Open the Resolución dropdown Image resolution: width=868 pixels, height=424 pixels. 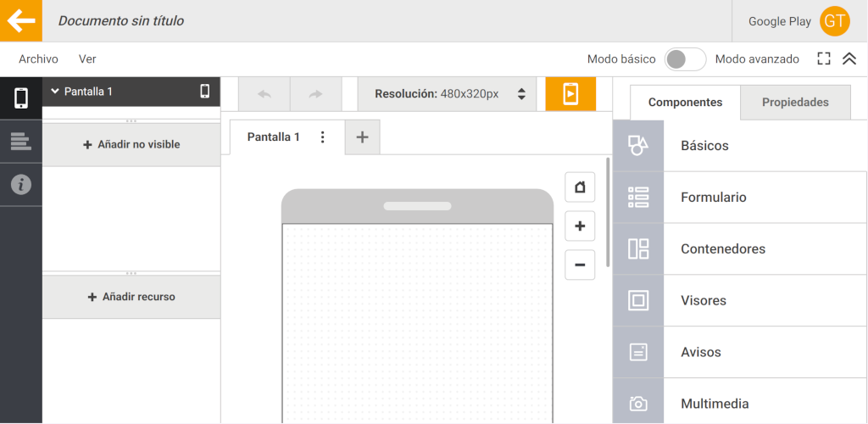[447, 94]
